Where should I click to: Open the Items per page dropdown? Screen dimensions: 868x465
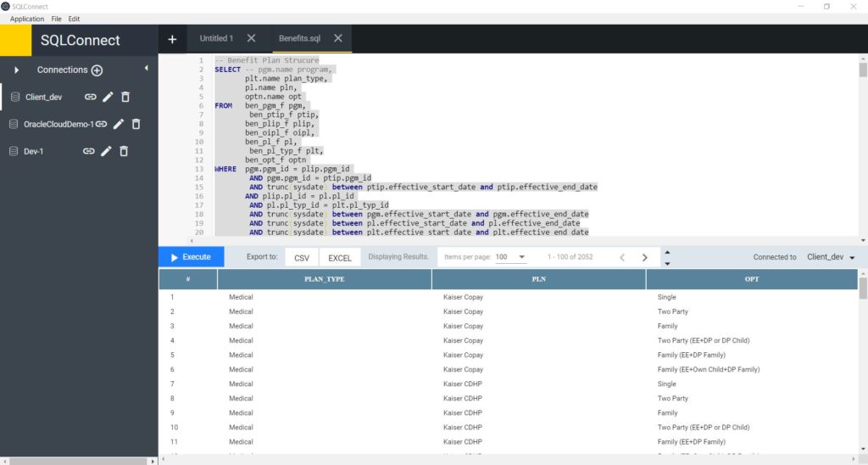tap(511, 257)
